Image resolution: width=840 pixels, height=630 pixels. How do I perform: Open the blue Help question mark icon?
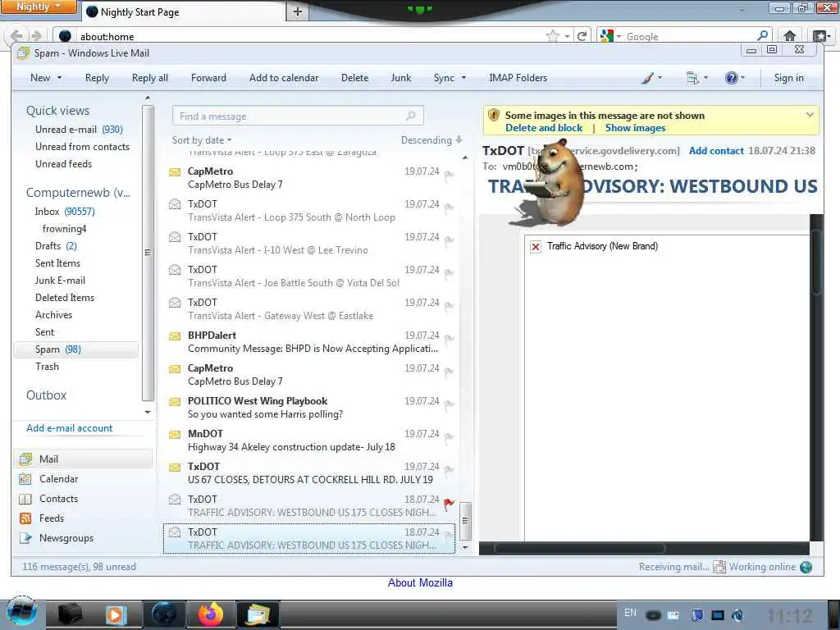pos(731,78)
